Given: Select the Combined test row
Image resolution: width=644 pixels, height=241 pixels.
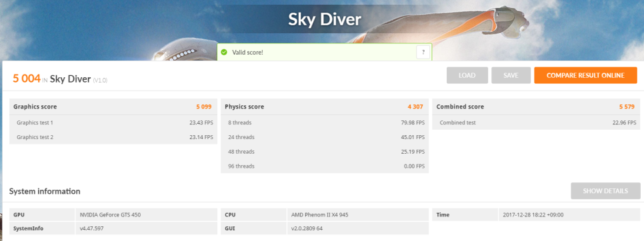Looking at the screenshot, I should point(536,122).
